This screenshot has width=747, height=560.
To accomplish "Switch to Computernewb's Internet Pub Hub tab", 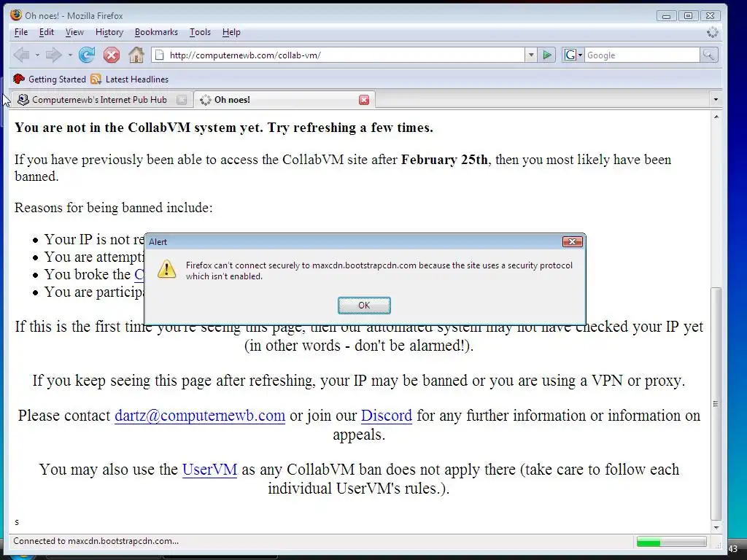I will (x=101, y=99).
